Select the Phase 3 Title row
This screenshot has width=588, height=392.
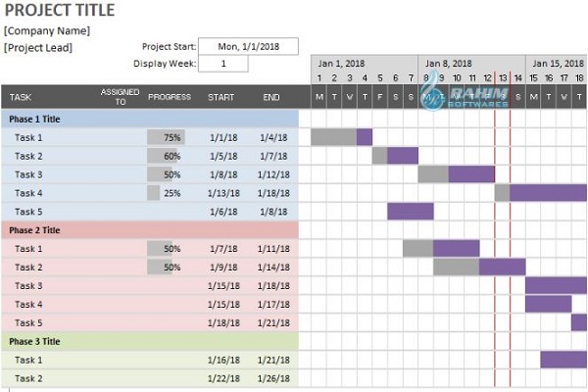click(147, 341)
